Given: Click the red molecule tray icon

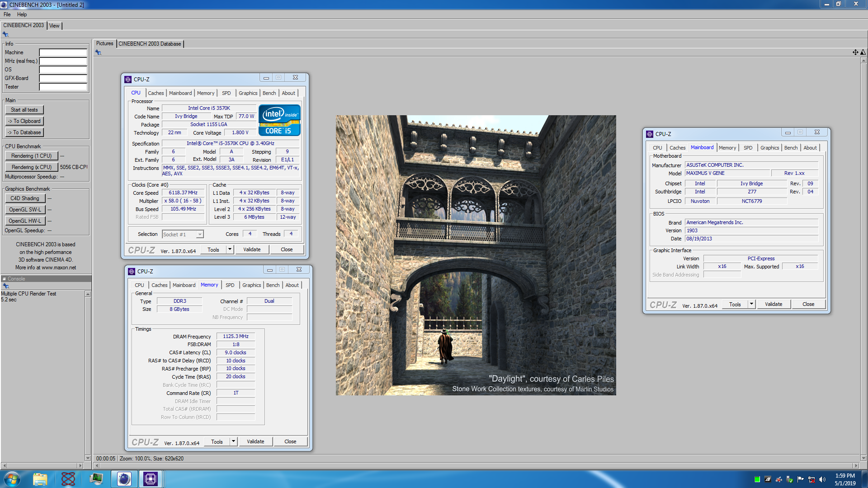Looking at the screenshot, I should (x=778, y=479).
